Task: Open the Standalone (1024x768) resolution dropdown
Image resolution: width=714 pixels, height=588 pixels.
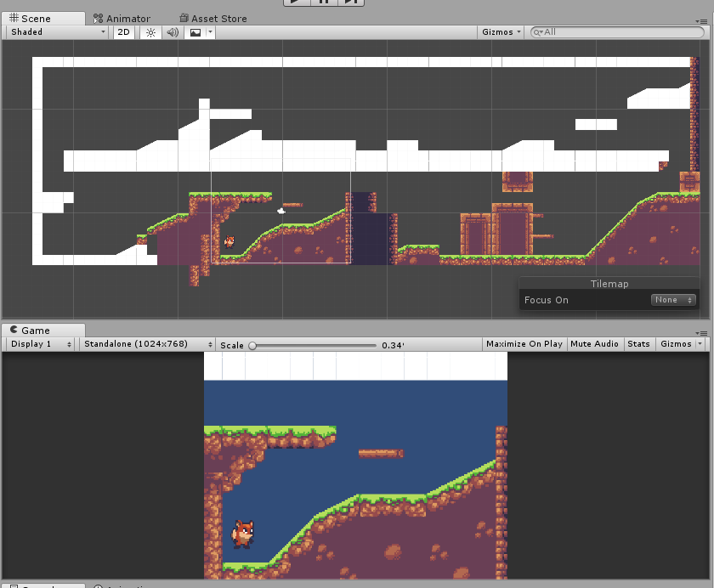Action: [x=149, y=344]
